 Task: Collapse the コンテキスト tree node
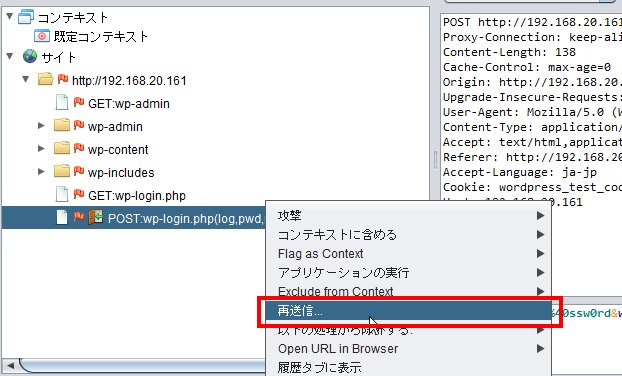click(10, 17)
